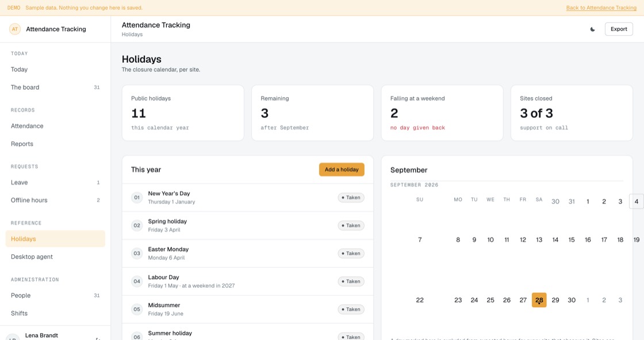This screenshot has height=340, width=644.
Task: Click the Export button in the header
Action: click(619, 29)
